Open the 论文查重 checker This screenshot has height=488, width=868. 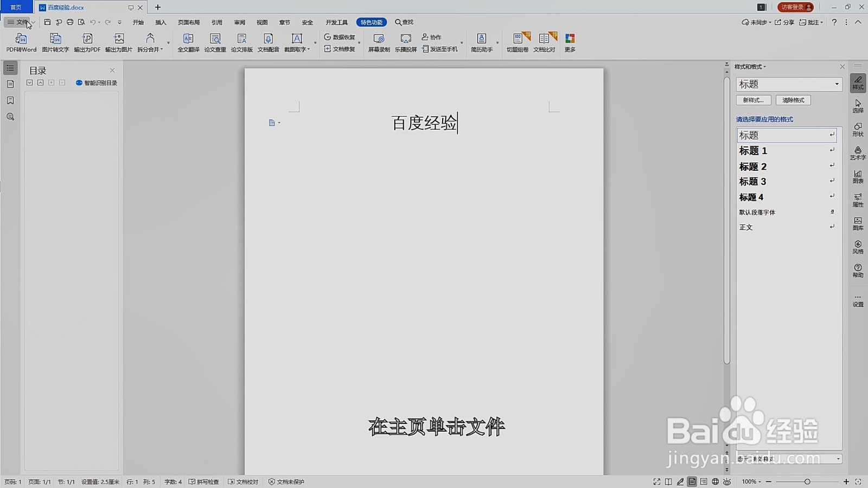click(215, 43)
